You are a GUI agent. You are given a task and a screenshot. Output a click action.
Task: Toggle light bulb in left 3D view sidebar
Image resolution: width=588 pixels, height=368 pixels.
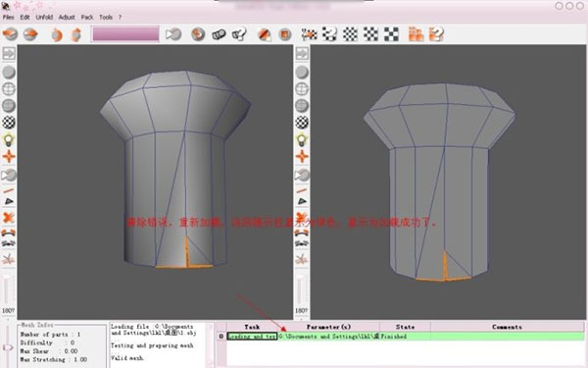coord(9,139)
